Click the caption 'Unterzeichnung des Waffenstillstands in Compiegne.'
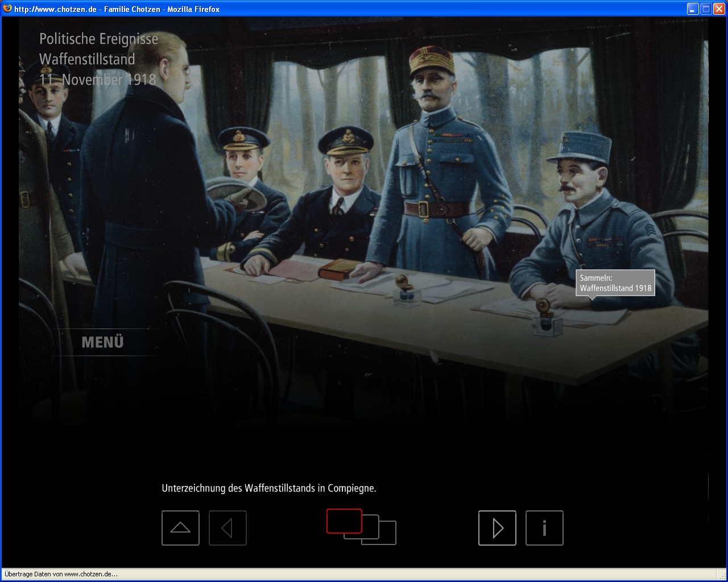728x582 pixels. (x=269, y=488)
